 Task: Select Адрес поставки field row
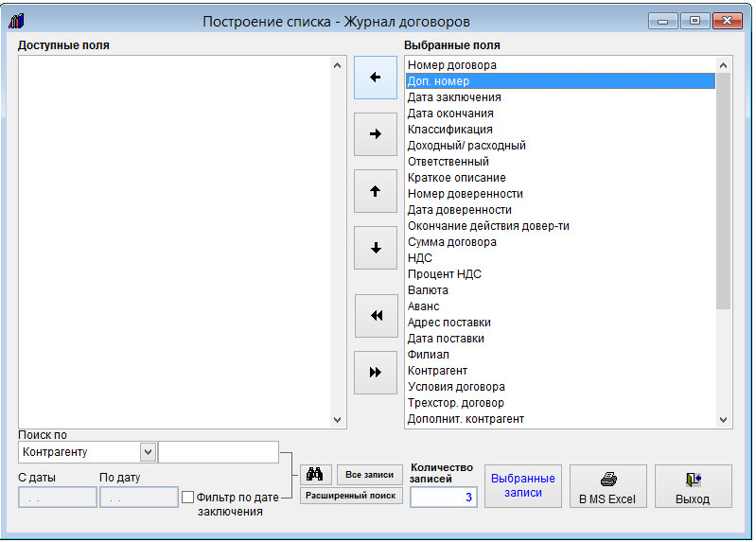[560, 323]
